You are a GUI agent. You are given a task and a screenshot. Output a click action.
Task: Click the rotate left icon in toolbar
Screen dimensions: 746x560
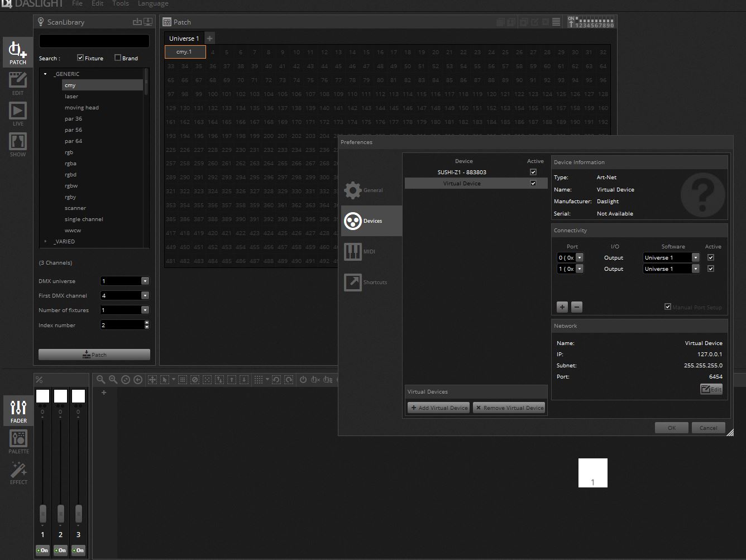click(x=276, y=380)
